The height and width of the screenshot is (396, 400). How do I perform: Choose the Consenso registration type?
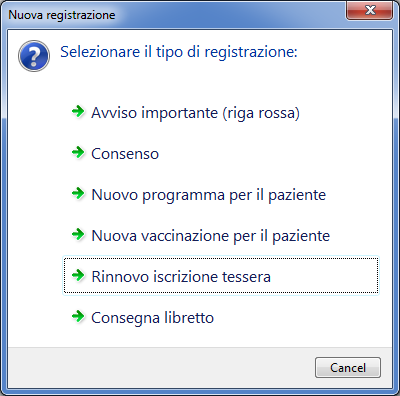(x=125, y=154)
